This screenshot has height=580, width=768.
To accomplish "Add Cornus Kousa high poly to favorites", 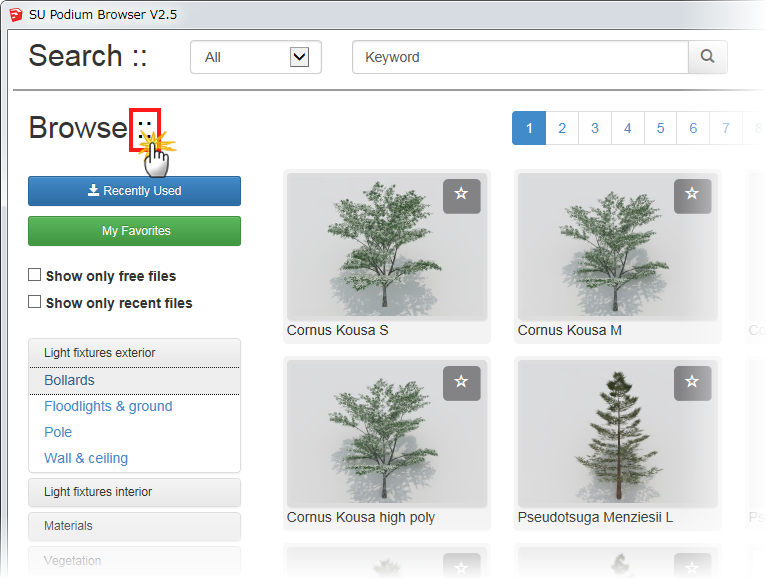I will [461, 382].
